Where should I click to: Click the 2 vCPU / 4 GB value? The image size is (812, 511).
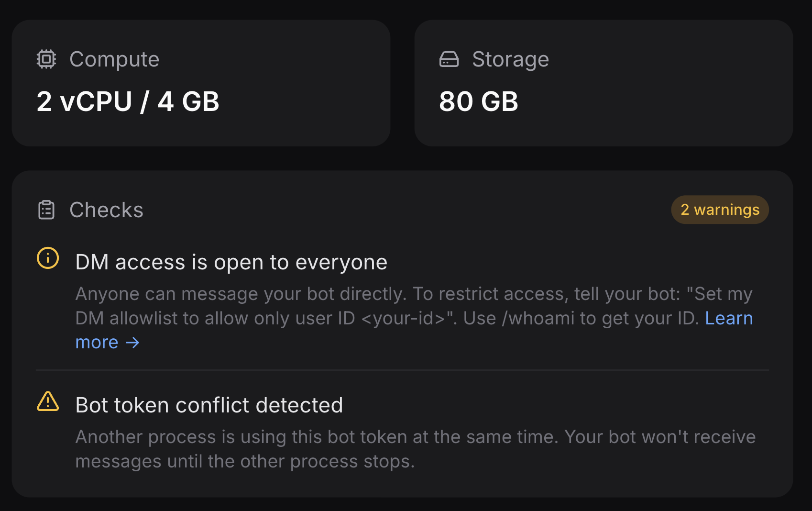tap(128, 101)
